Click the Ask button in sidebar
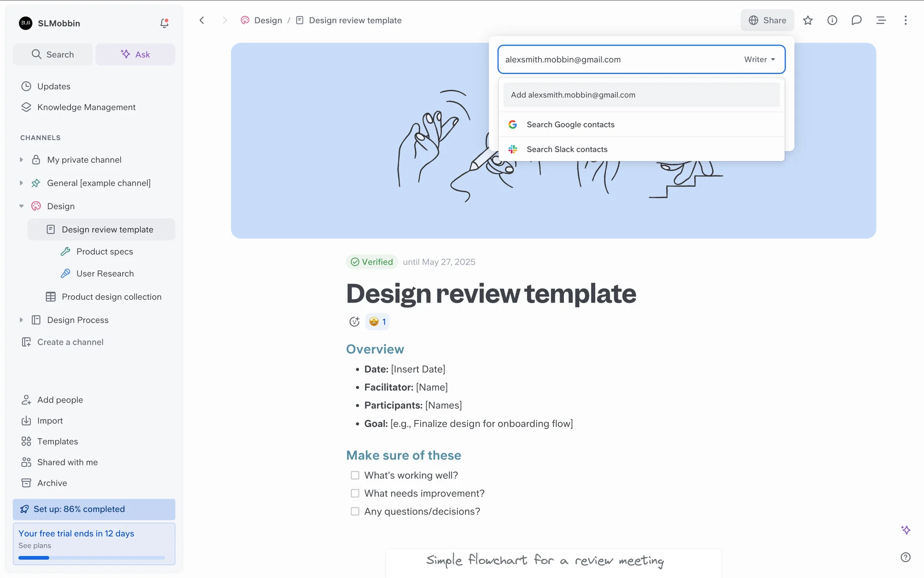This screenshot has height=578, width=924. 135,54
